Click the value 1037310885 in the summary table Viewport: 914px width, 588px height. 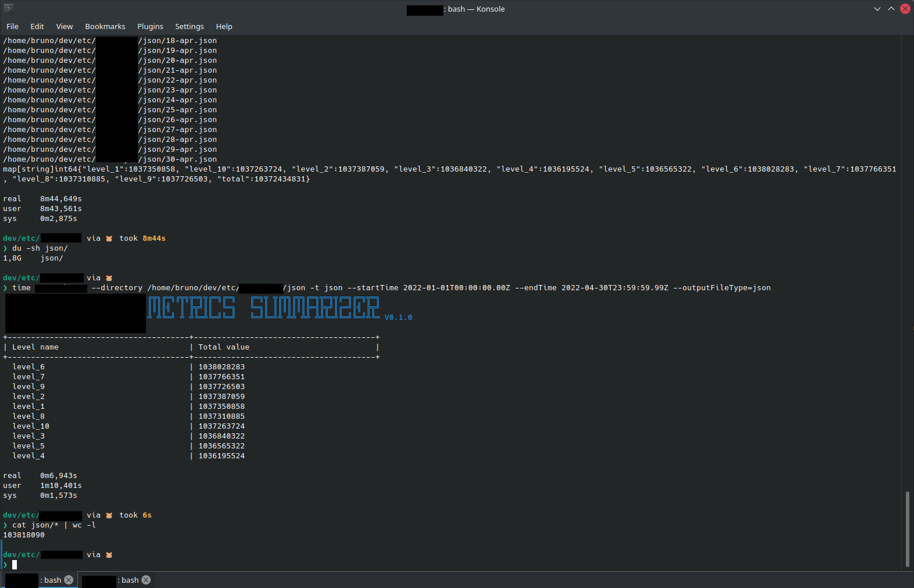222,416
